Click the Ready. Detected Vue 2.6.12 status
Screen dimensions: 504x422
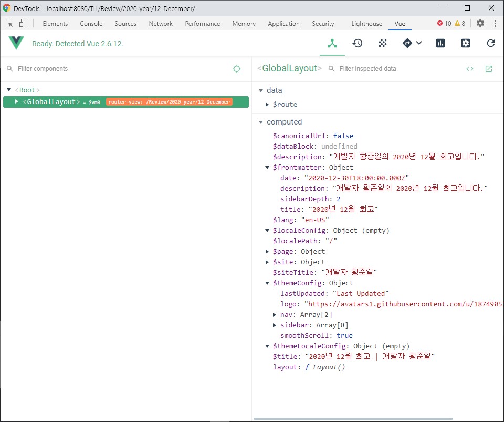pyautogui.click(x=78, y=44)
